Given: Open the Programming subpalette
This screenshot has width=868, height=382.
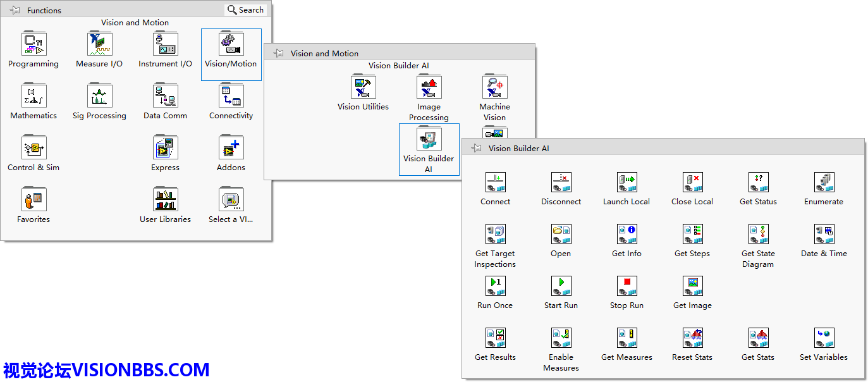Looking at the screenshot, I should (34, 44).
